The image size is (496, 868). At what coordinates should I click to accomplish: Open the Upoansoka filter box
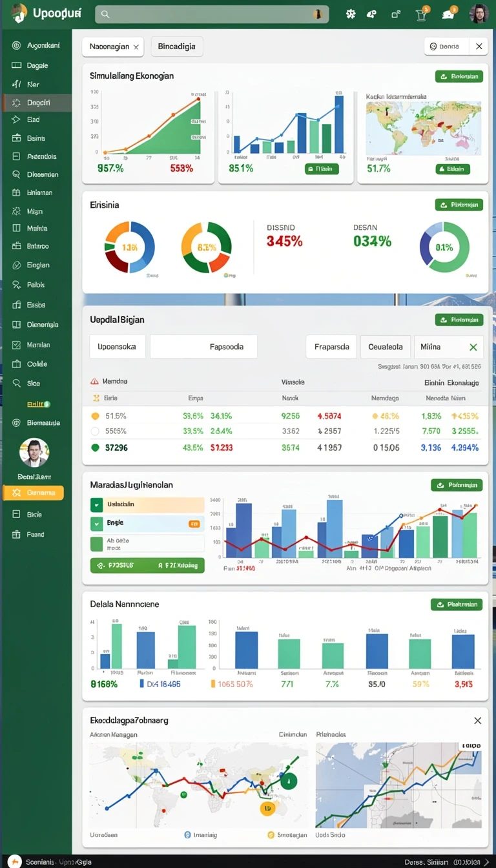[117, 347]
